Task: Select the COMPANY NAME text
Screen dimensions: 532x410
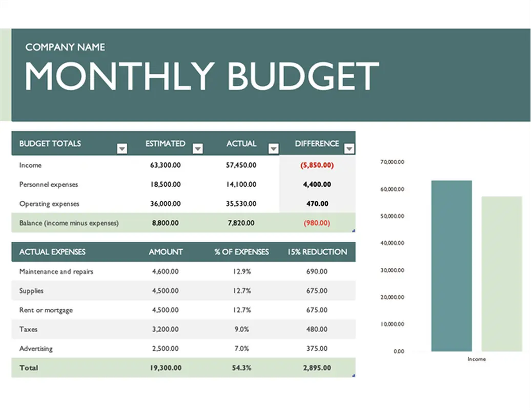Action: click(x=65, y=47)
